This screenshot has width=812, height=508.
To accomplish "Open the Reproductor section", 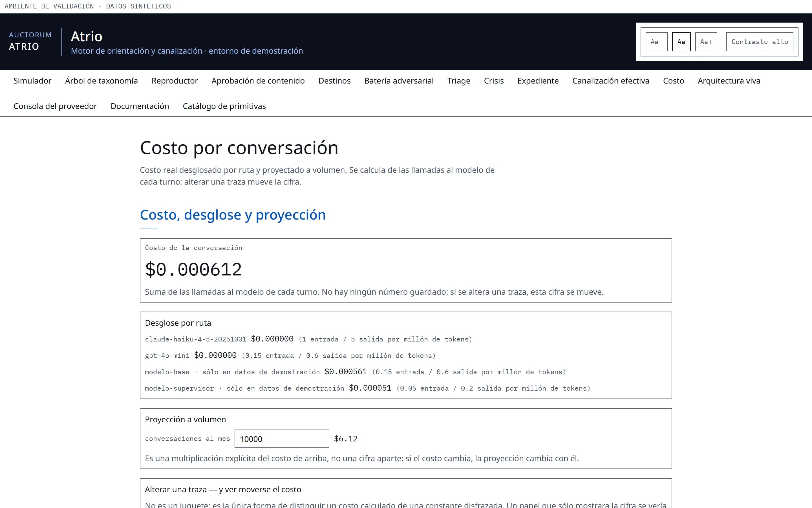I will click(175, 81).
